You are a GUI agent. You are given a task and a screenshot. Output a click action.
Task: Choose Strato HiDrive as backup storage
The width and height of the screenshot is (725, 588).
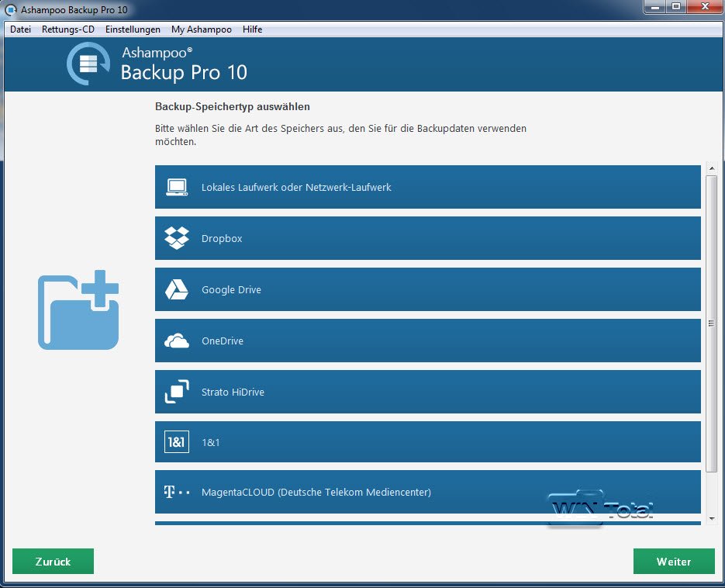(x=428, y=392)
